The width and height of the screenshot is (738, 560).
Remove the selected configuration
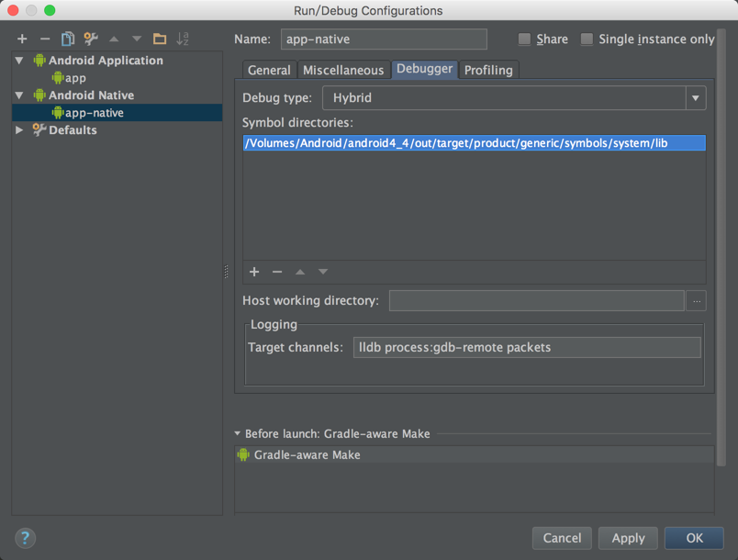coord(45,39)
